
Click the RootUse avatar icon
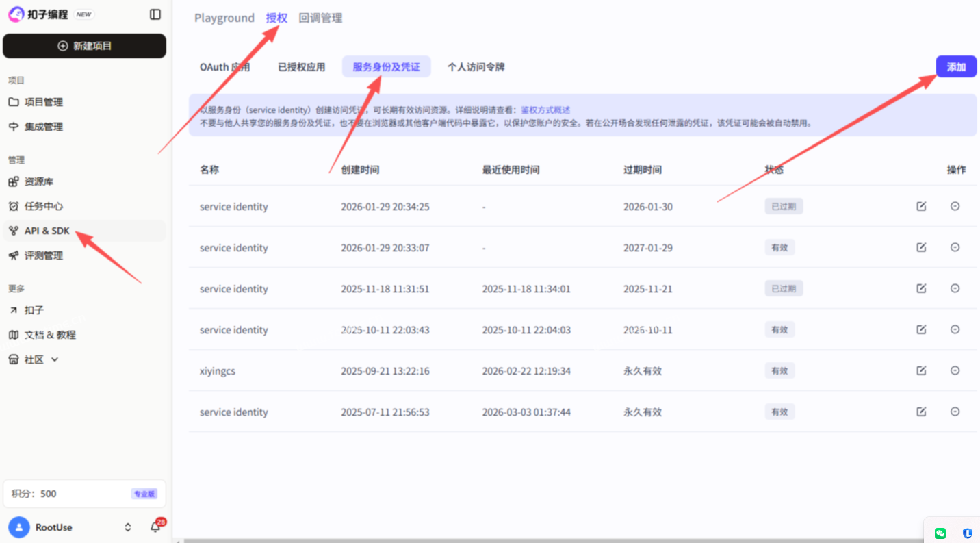pos(19,527)
